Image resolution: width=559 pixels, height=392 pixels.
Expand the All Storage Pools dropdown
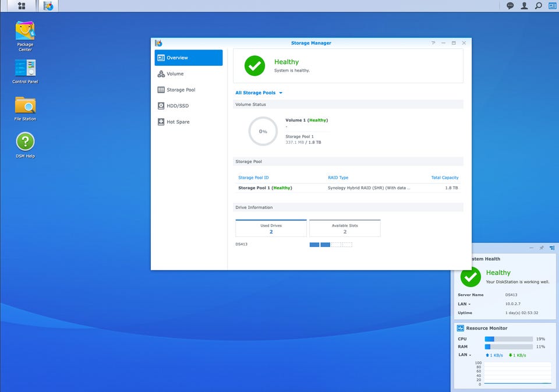click(259, 93)
